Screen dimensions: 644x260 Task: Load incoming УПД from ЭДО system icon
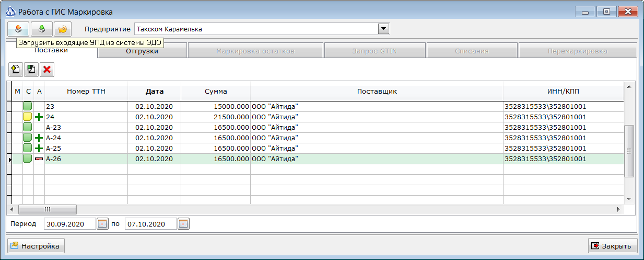coord(18,29)
